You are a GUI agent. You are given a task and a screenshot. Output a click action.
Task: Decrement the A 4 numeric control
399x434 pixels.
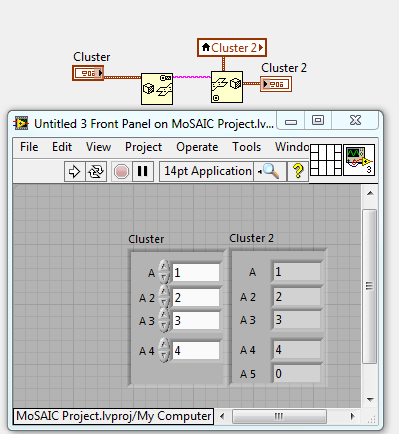pyautogui.click(x=164, y=356)
